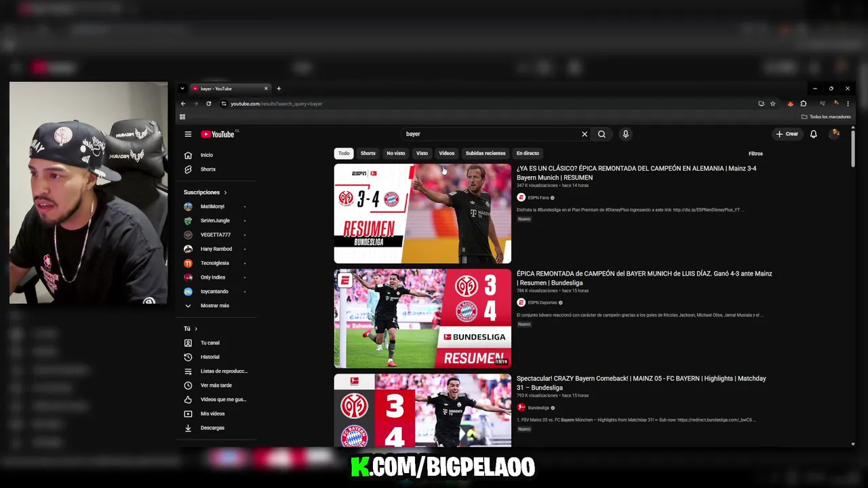The width and height of the screenshot is (868, 488).
Task: Open the TecnoIglesia channel subscription
Action: [216, 263]
